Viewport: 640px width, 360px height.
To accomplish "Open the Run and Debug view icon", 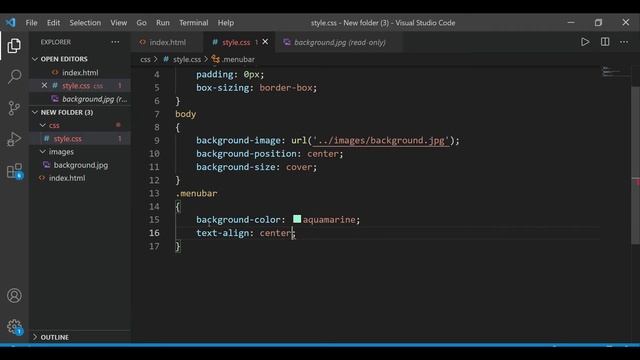I will point(14,139).
